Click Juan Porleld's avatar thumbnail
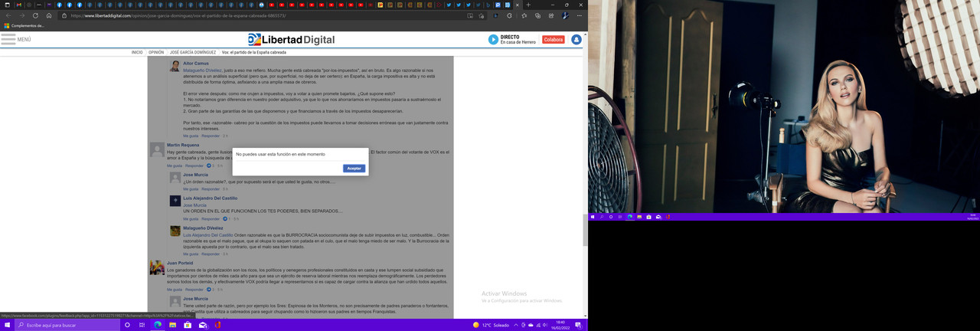Screen dimensions: 980x331 (157, 267)
